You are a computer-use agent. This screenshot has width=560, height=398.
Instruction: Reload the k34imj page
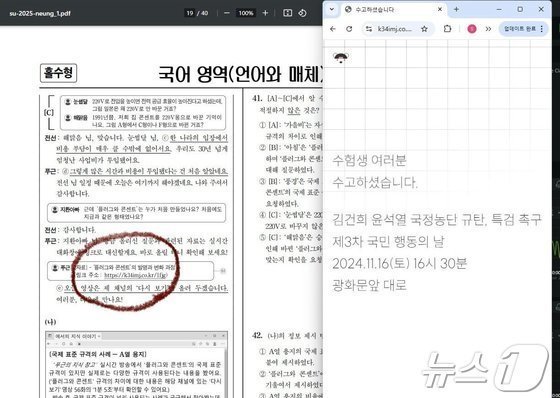coord(349,29)
